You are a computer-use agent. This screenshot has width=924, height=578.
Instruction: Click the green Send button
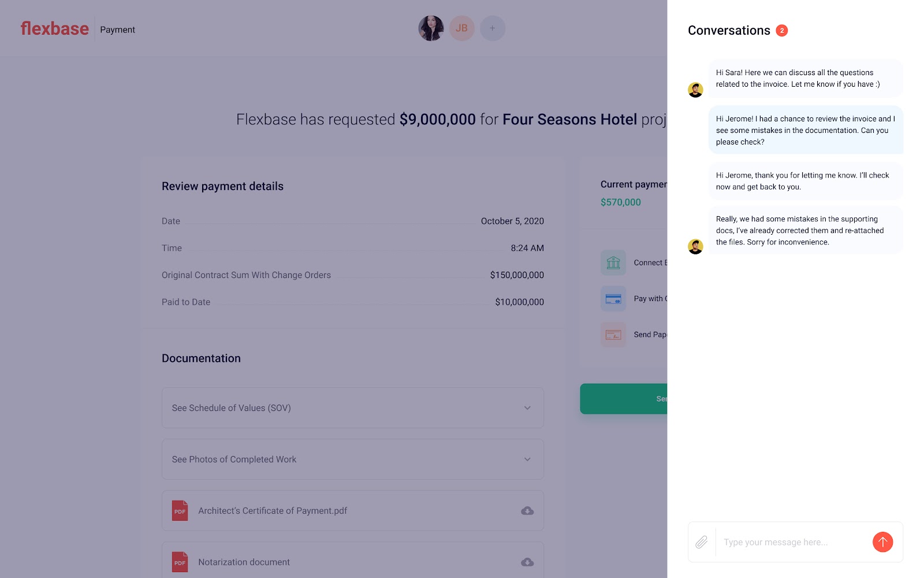click(x=624, y=399)
